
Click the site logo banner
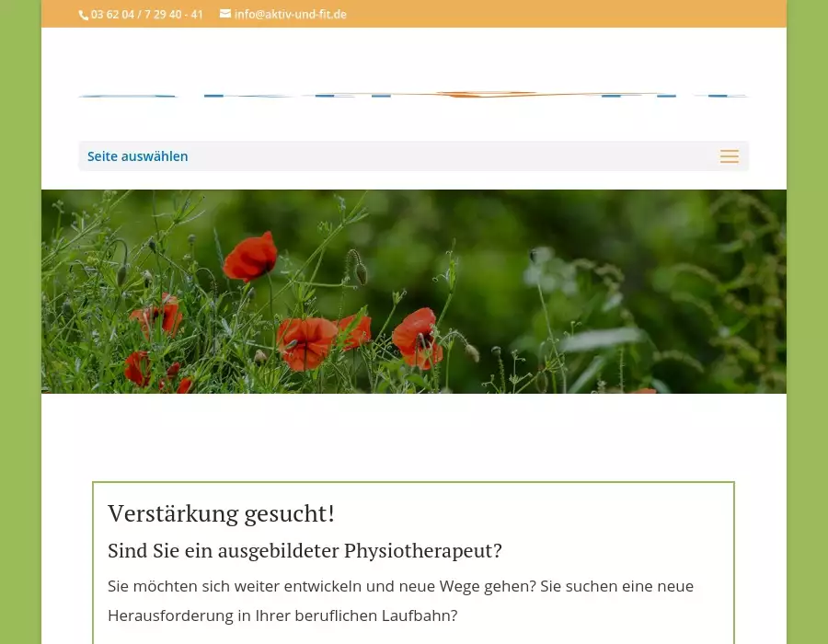(x=413, y=94)
